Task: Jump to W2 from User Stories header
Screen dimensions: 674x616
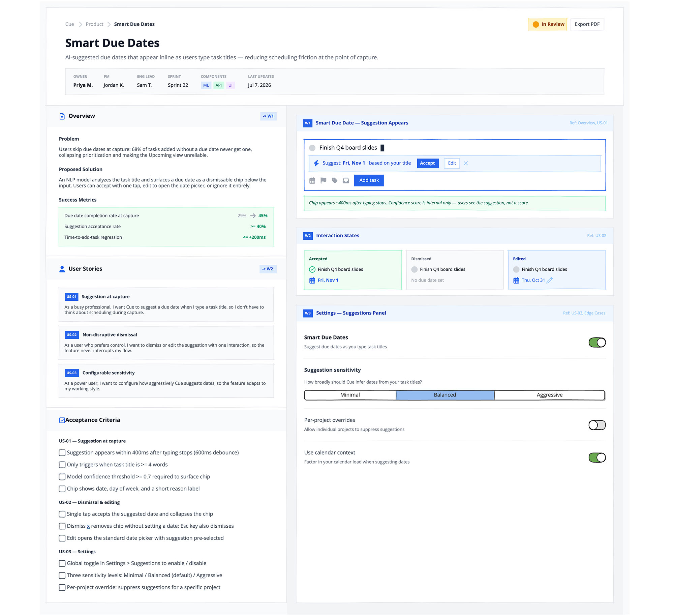Action: coord(268,269)
